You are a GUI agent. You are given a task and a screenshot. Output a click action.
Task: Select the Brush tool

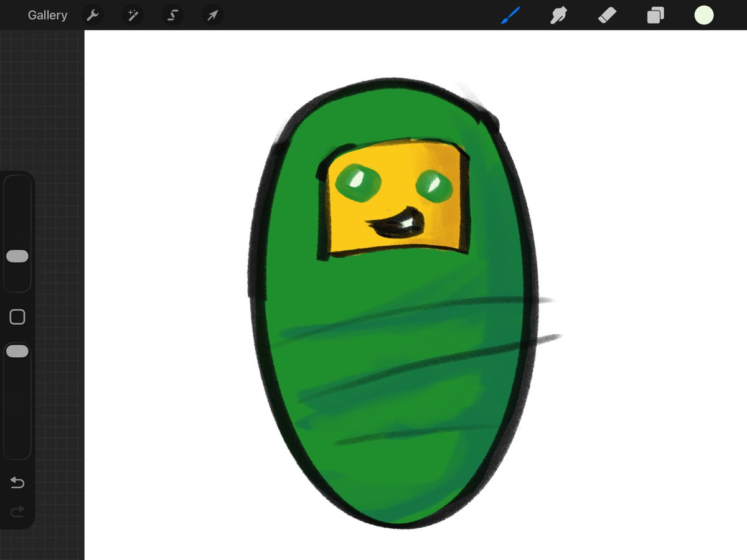pos(510,15)
